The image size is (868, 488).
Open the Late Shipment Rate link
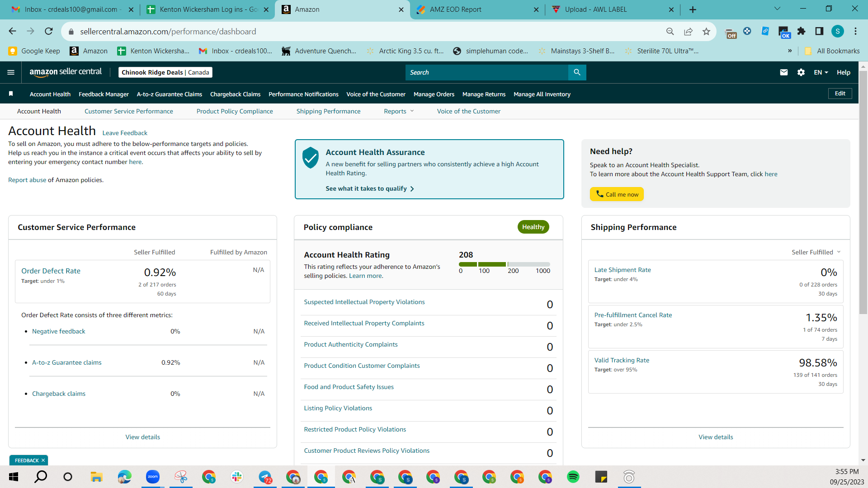click(623, 270)
